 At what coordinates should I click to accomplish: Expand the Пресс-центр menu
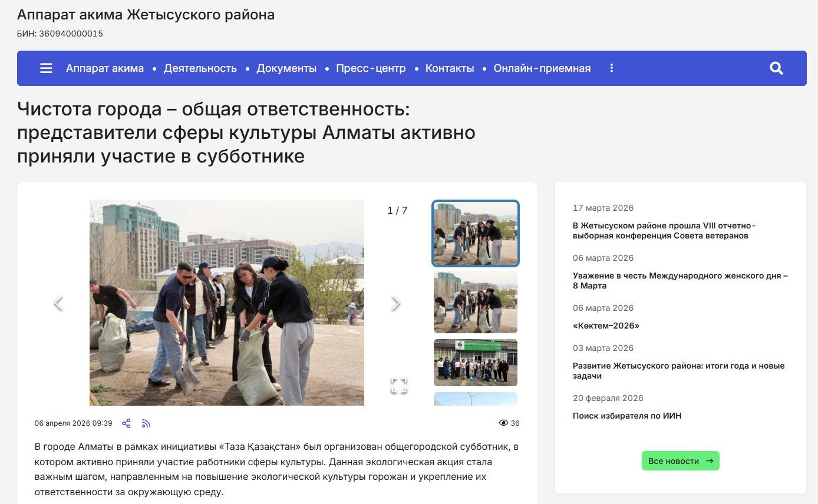tap(371, 68)
